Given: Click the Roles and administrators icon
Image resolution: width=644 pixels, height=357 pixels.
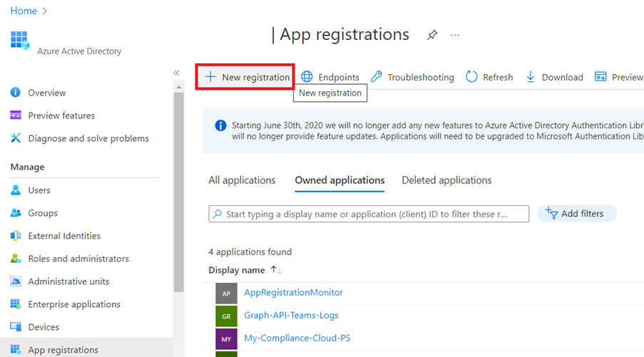Looking at the screenshot, I should (x=16, y=259).
